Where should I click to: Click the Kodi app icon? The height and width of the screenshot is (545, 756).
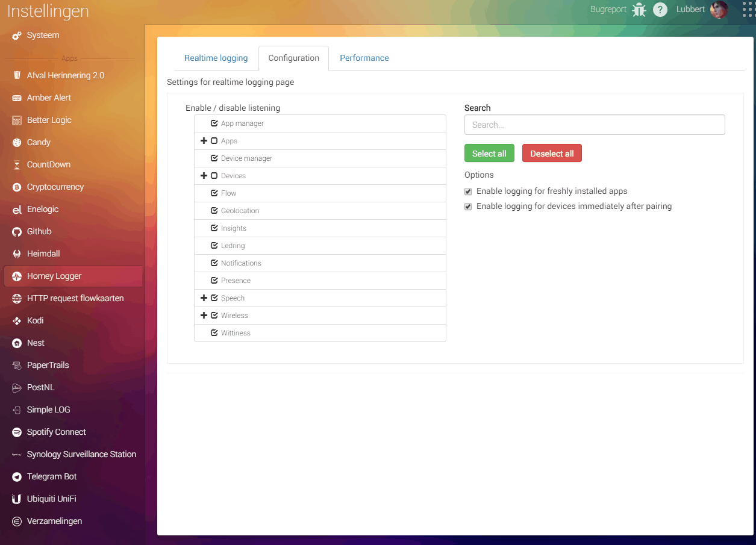tap(17, 320)
